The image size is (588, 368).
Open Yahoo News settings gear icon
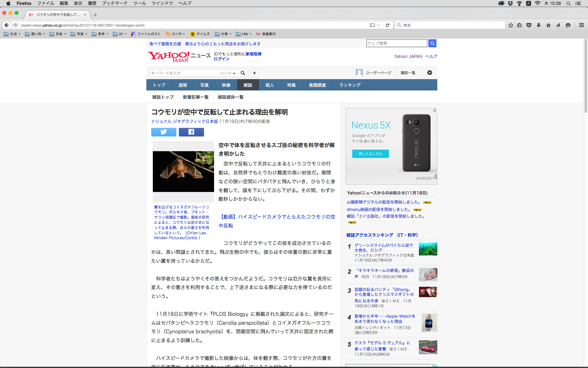[429, 73]
